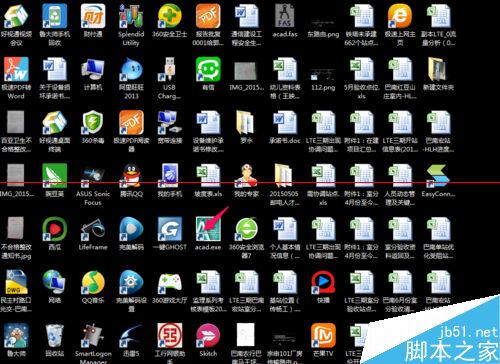This screenshot has height=364, width=500.
Task: Select the 计算机 (Computer) icon
Action: tap(93, 69)
